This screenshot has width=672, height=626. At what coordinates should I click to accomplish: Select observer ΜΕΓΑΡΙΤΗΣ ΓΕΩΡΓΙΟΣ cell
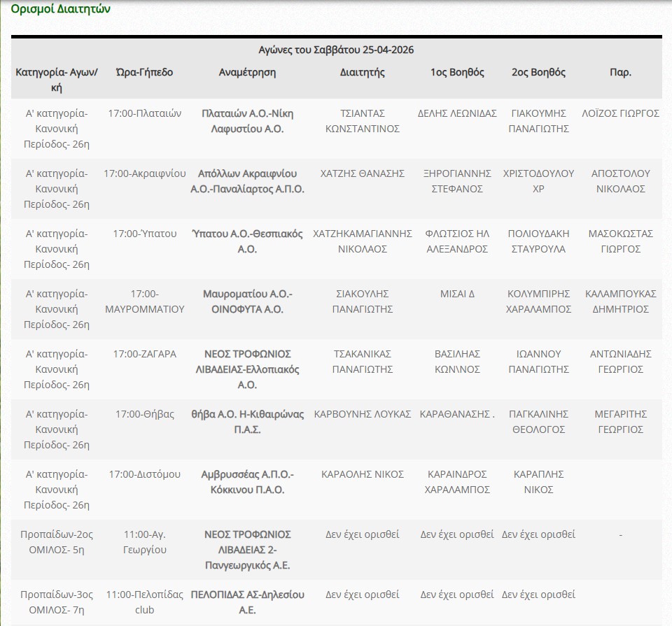620,422
